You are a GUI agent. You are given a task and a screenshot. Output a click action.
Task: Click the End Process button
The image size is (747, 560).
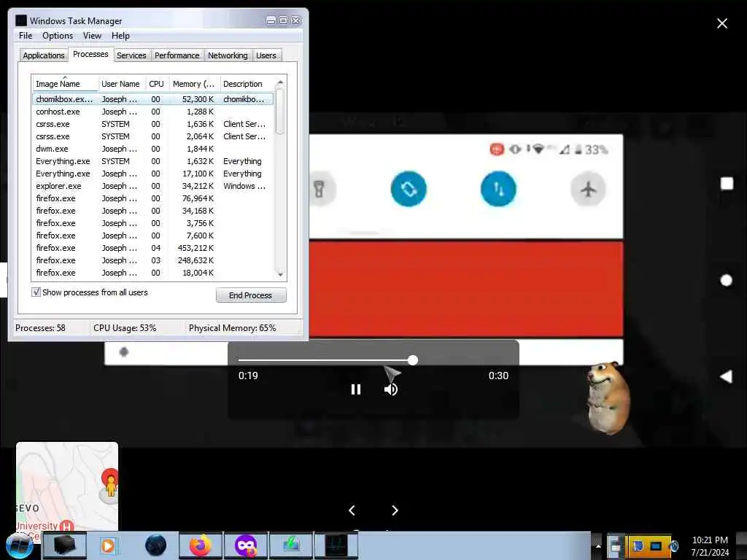[x=251, y=295]
